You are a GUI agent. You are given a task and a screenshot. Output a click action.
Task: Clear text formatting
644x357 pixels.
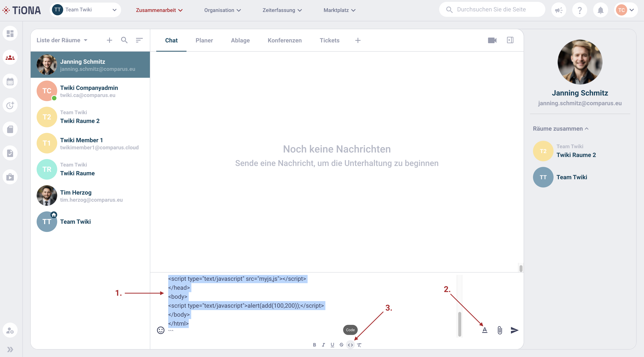coord(359,345)
